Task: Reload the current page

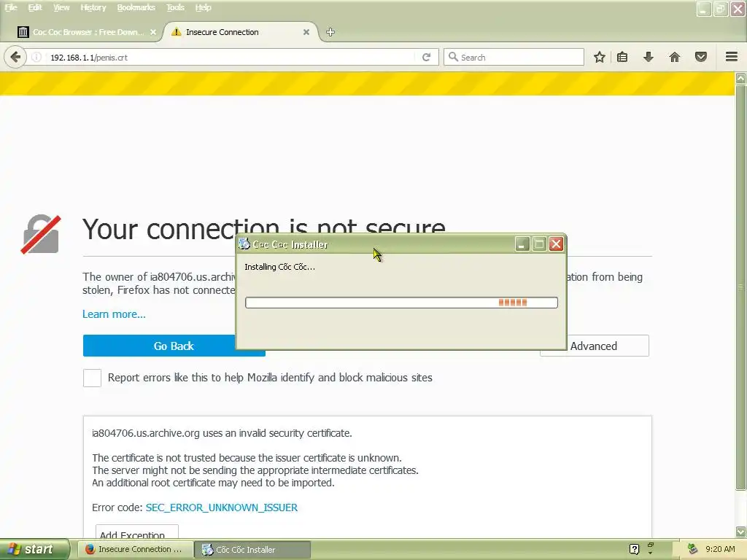Action: click(x=426, y=57)
